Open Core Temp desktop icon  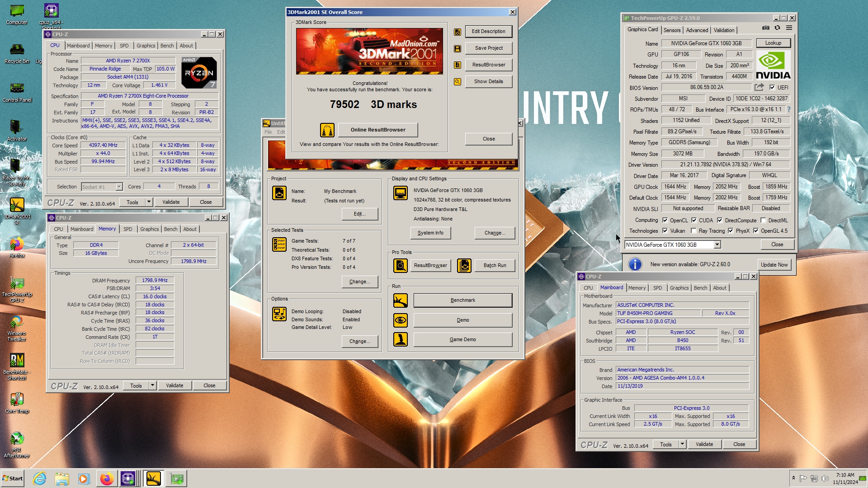17,403
